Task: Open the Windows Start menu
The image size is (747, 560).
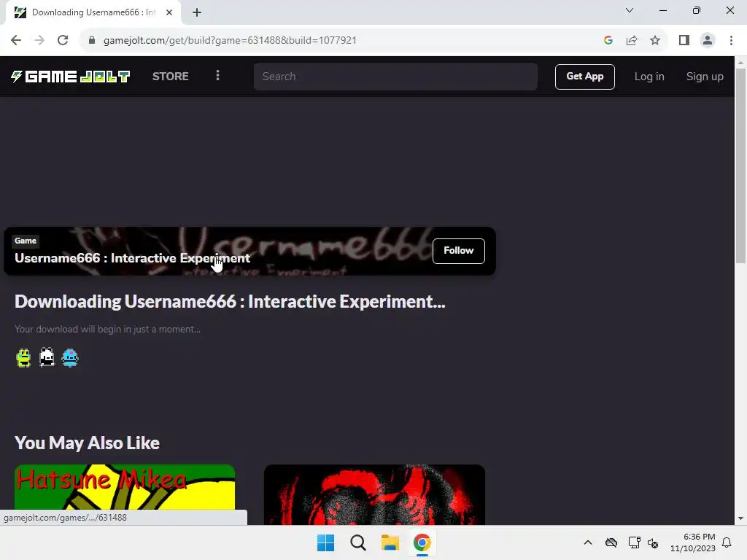Action: point(326,542)
